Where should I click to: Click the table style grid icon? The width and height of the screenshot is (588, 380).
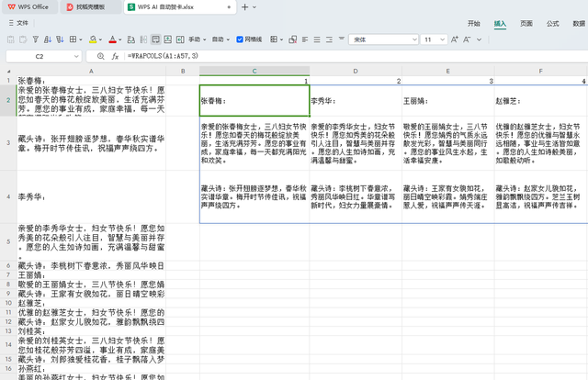(x=274, y=39)
